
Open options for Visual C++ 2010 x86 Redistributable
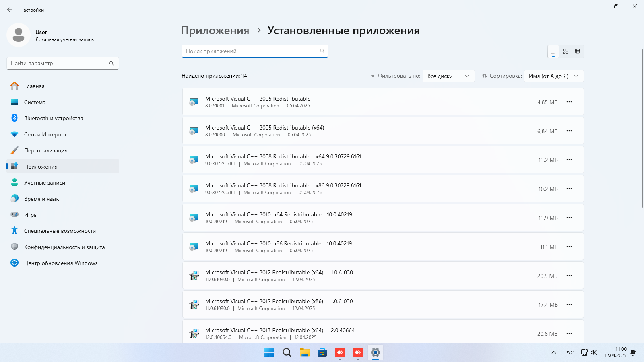569,247
